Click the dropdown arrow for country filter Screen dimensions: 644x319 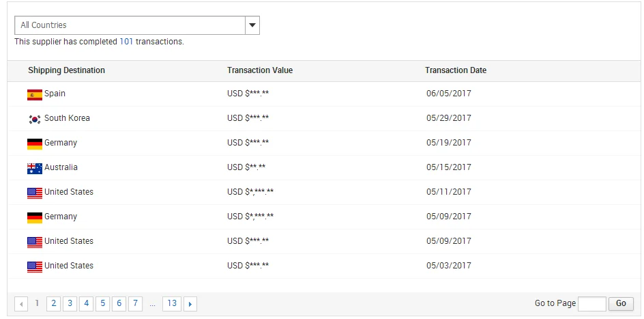252,25
